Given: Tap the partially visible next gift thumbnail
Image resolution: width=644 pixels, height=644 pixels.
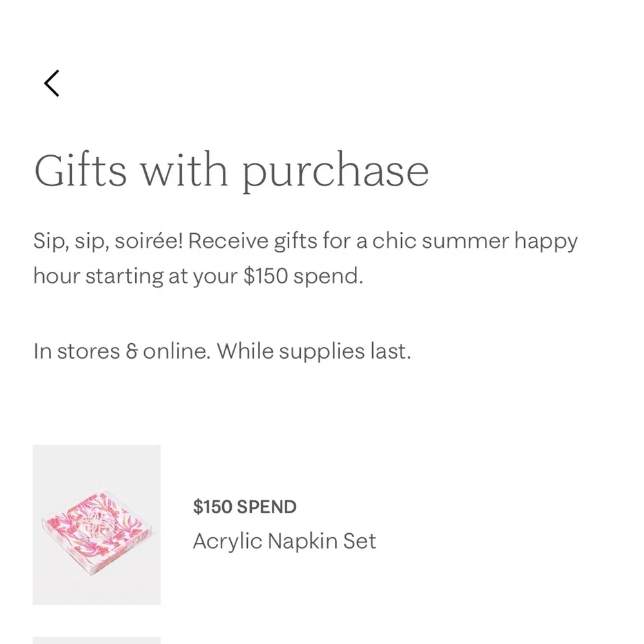Looking at the screenshot, I should pyautogui.click(x=97, y=640).
